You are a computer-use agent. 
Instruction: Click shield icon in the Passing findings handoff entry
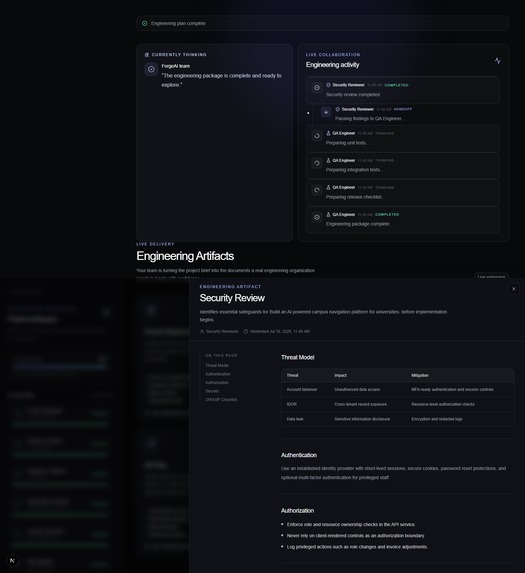pos(337,109)
